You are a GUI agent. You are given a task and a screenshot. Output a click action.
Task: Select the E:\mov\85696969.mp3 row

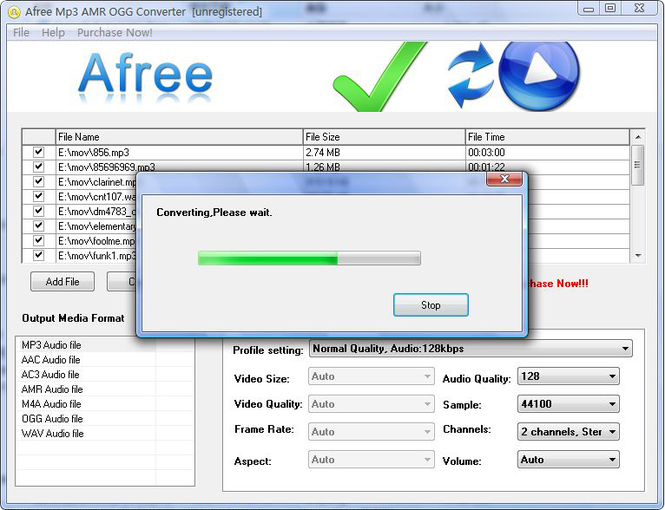click(326, 167)
